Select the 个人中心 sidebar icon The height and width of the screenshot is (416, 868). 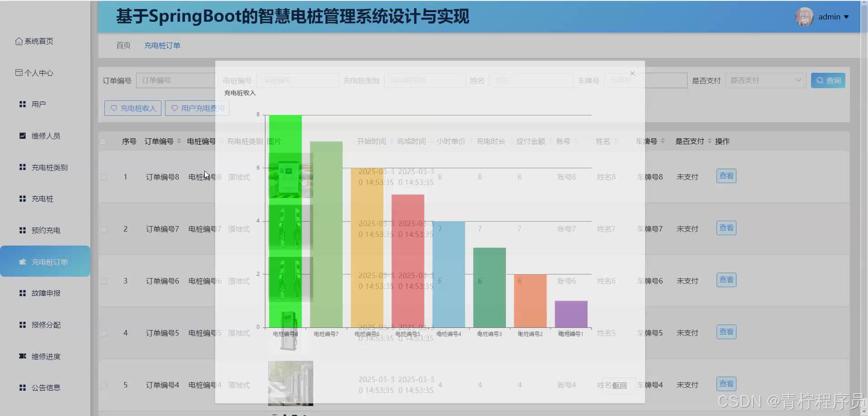(19, 72)
